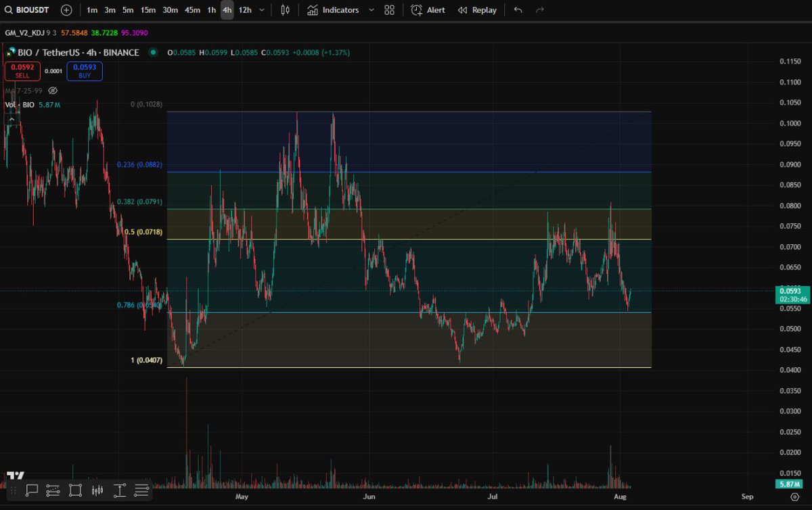812x510 pixels.
Task: Select the parallel channel drawing tool
Action: [53, 490]
